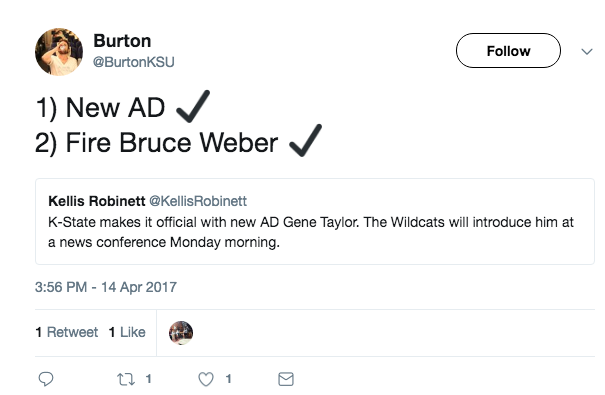
Task: Click the retweet count number beside arrows
Action: [149, 379]
